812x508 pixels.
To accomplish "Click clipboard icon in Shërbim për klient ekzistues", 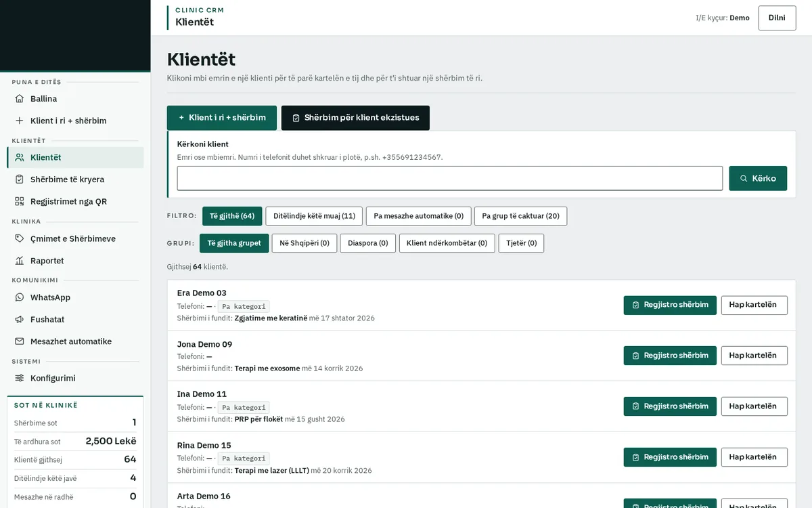I will coord(296,118).
